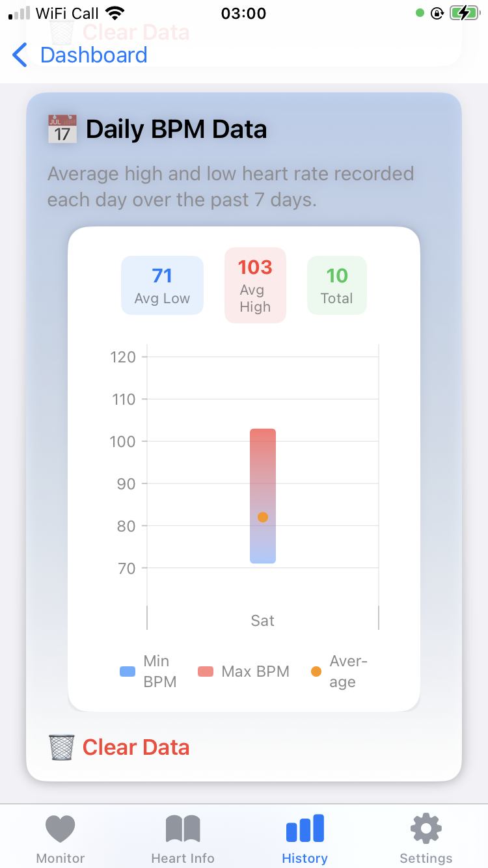Tap the Monitor heart icon

click(x=61, y=829)
